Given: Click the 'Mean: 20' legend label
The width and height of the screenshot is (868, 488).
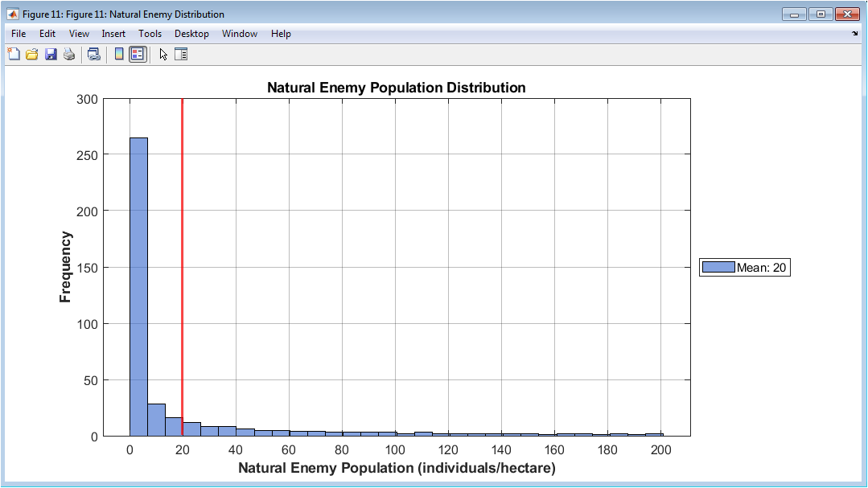Looking at the screenshot, I should click(761, 268).
